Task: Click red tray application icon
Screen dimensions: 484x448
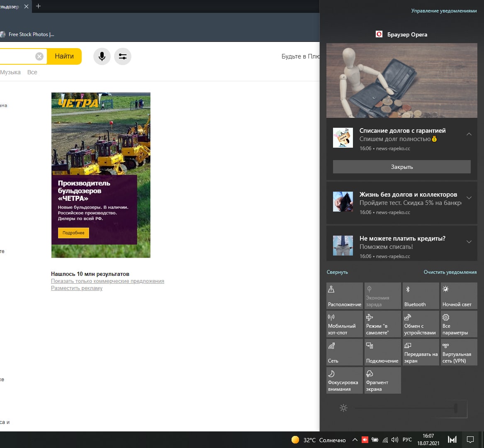Action: [365, 440]
